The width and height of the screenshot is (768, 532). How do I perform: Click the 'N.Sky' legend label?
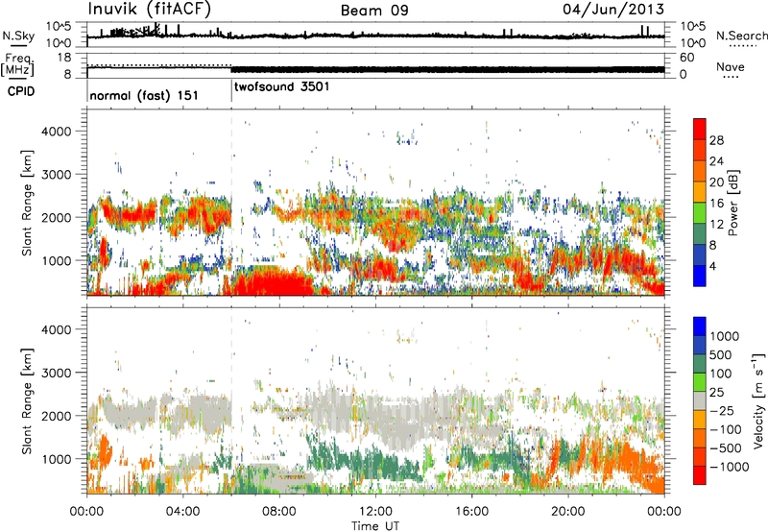(x=18, y=36)
